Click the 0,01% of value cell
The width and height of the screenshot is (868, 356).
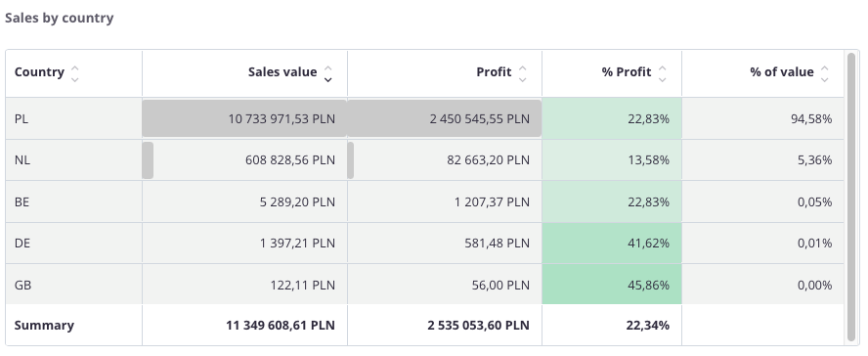tap(762, 244)
